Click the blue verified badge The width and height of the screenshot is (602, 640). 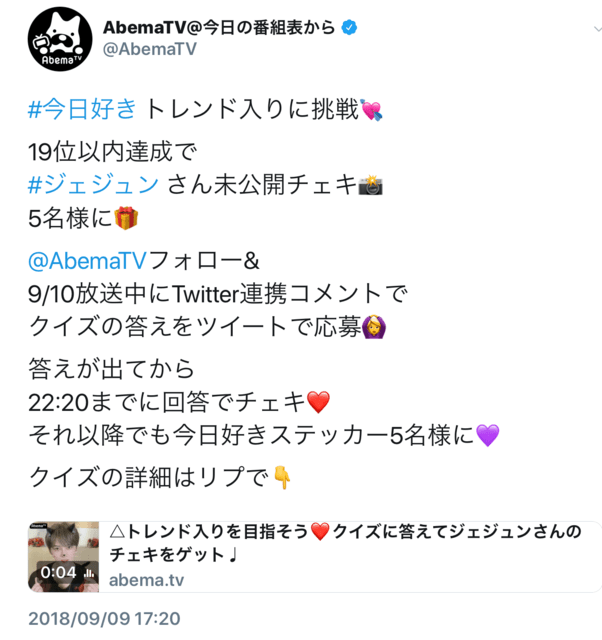point(349,27)
